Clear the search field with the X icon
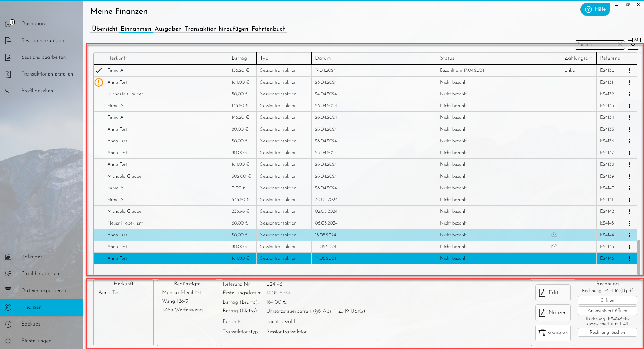 [x=620, y=44]
